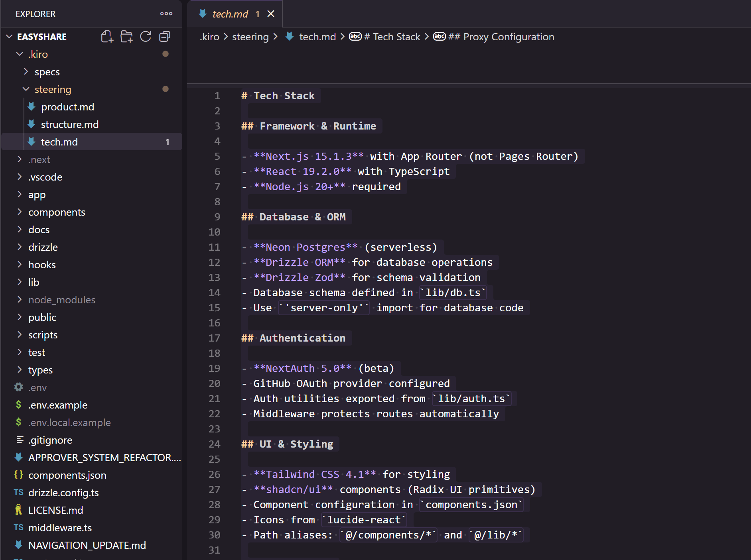Expand the scripts folder
The height and width of the screenshot is (560, 751).
point(19,334)
